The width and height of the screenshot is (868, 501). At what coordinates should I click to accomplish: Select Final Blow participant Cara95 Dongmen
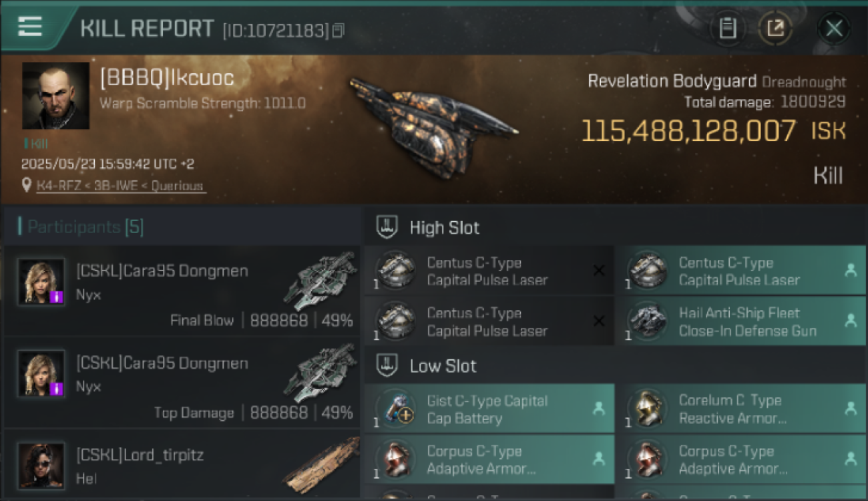pos(182,291)
